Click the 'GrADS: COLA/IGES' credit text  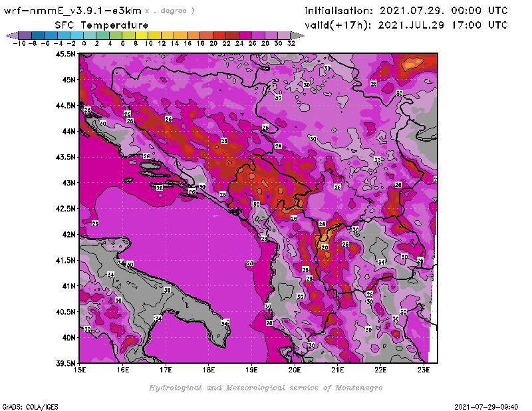pos(30,407)
